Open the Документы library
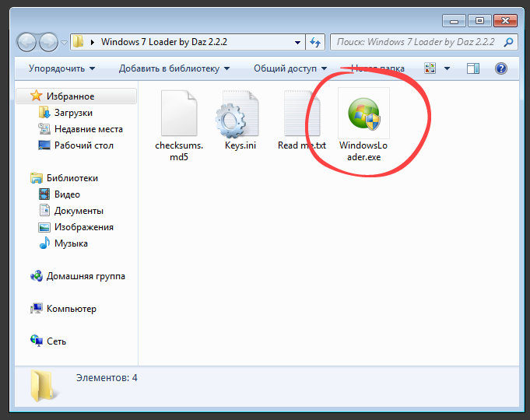The image size is (530, 420). point(79,211)
